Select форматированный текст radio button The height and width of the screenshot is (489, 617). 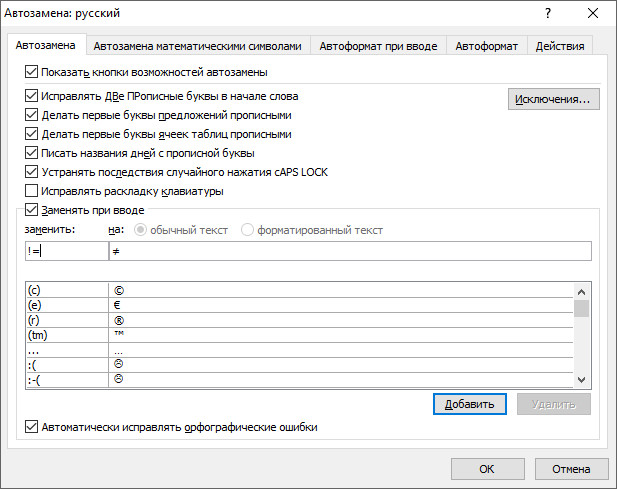point(247,230)
